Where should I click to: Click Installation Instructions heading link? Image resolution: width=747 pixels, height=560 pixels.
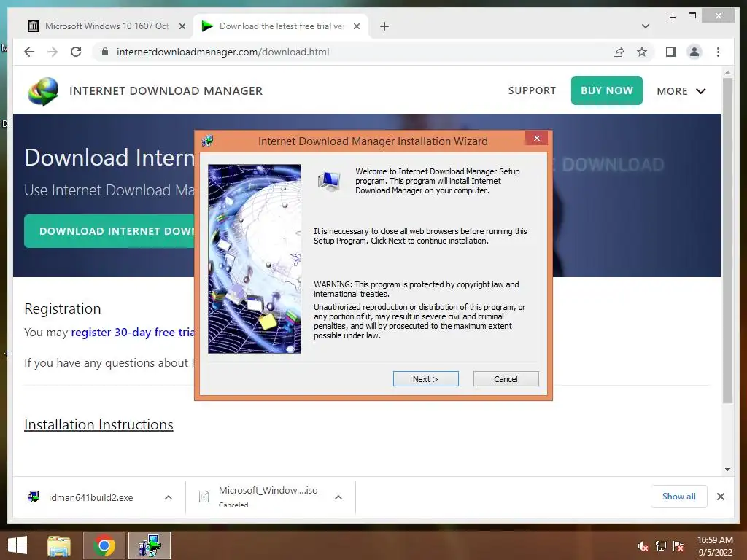pyautogui.click(x=98, y=424)
